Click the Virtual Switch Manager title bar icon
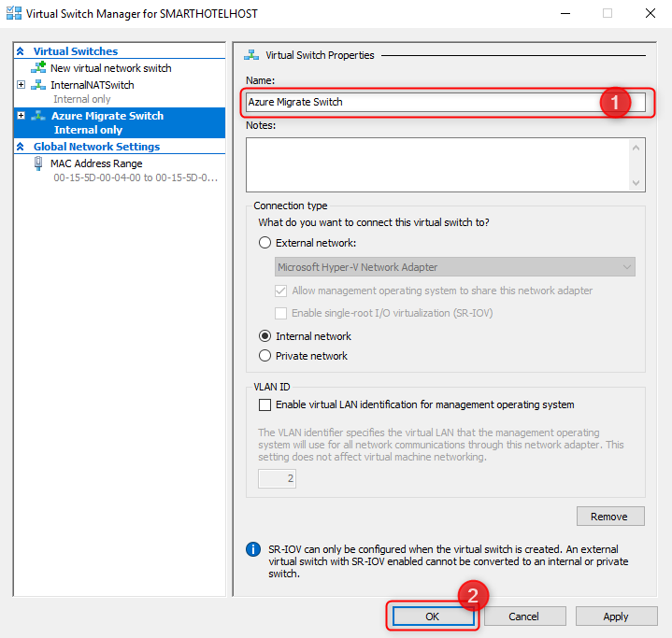Screen dimensions: 672x638 tap(14, 13)
